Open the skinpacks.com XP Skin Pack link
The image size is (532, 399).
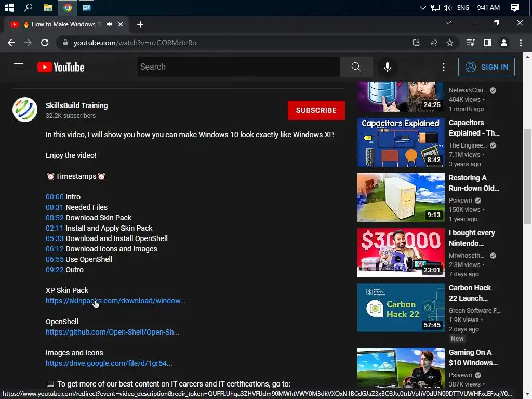tap(116, 301)
